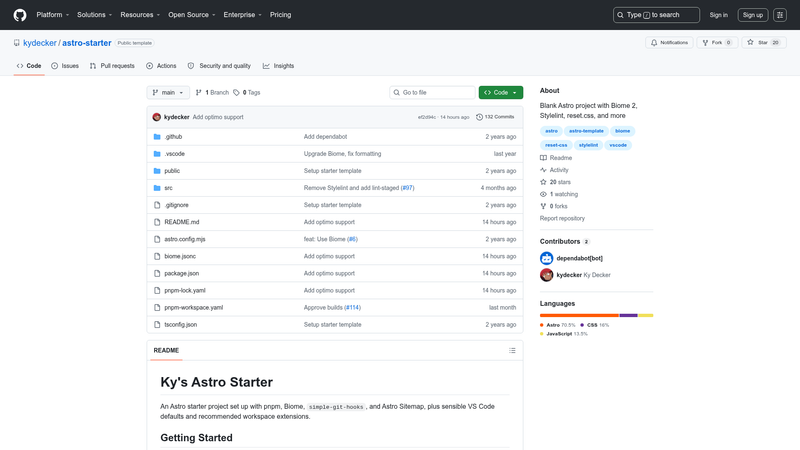Click the tags icon beside 0 Tags
The height and width of the screenshot is (450, 800).
(x=236, y=93)
